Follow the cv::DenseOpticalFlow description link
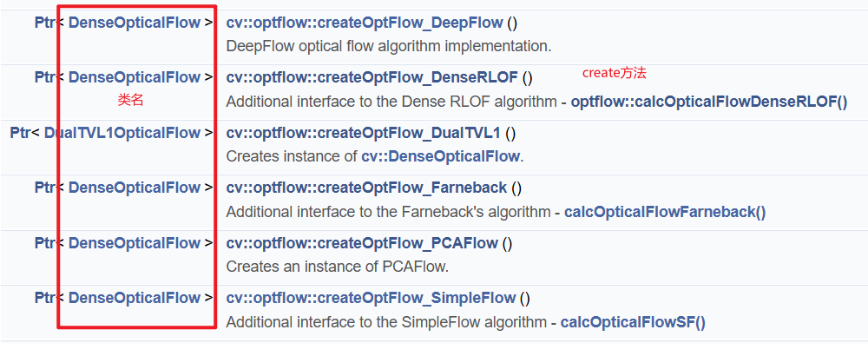Image resolution: width=868 pixels, height=343 pixels. (x=441, y=157)
